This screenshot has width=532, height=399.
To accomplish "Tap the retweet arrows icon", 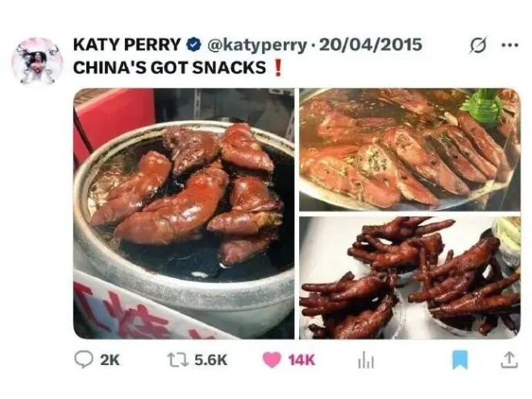I will 178,360.
